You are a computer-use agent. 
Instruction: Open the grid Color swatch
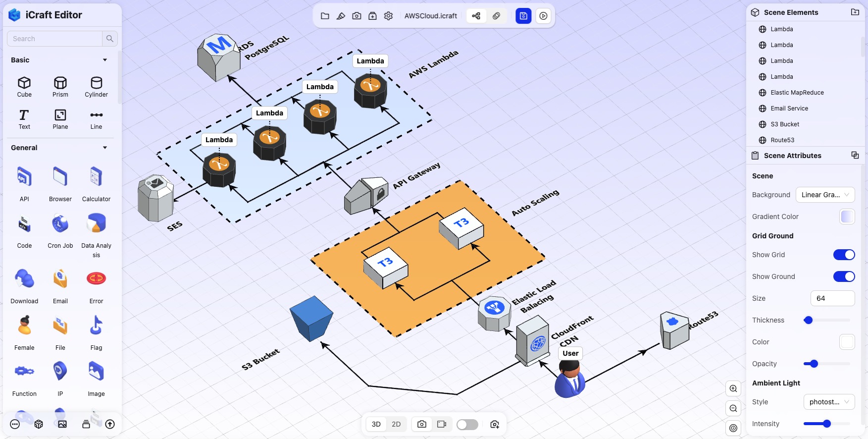coord(847,342)
